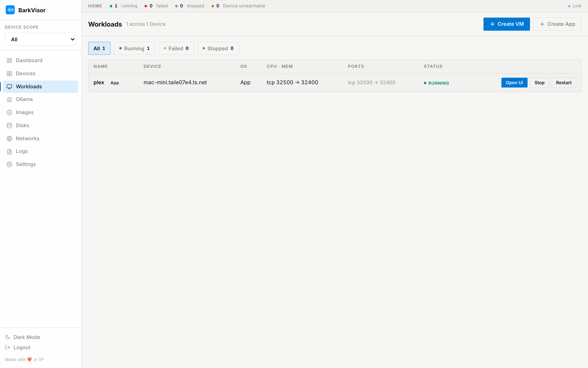
Task: Click the Images disc icon
Action: pos(9,112)
